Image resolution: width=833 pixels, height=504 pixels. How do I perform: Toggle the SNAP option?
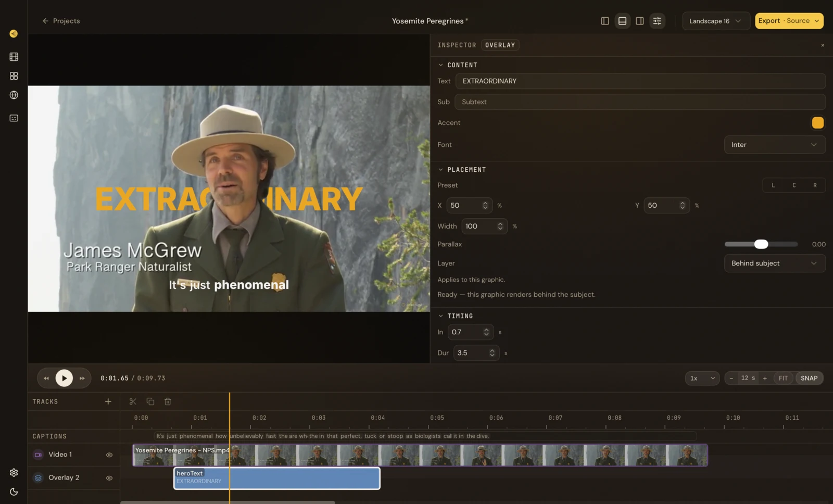(x=809, y=378)
